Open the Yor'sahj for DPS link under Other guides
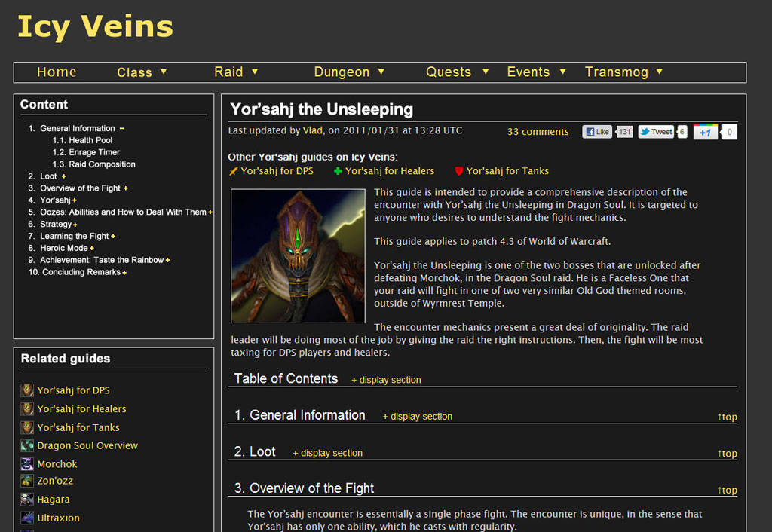Image resolution: width=772 pixels, height=532 pixels. (x=277, y=171)
